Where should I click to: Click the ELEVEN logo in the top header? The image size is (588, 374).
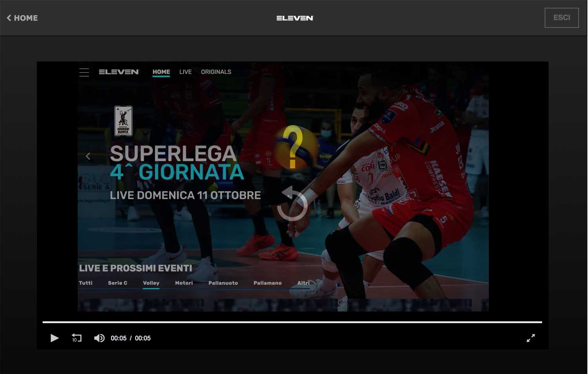click(x=295, y=18)
